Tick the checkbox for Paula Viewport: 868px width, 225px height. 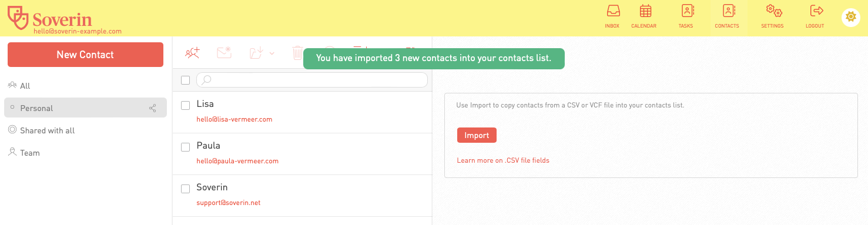185,147
